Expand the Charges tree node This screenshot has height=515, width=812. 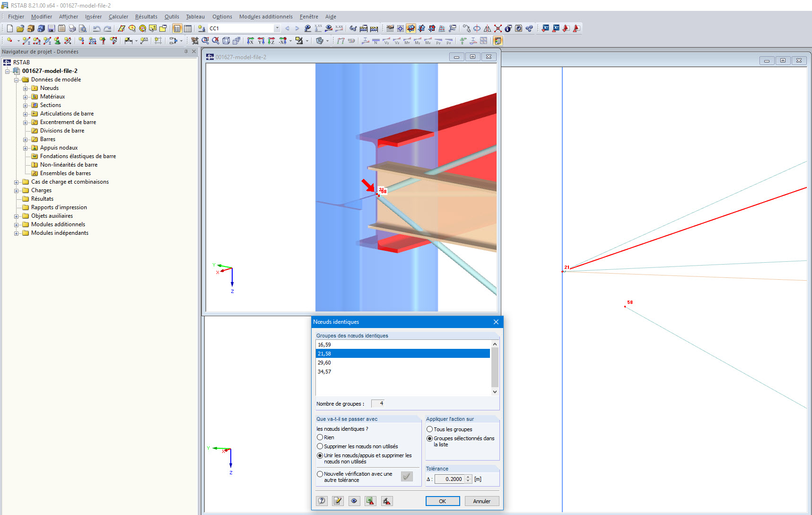pyautogui.click(x=17, y=191)
